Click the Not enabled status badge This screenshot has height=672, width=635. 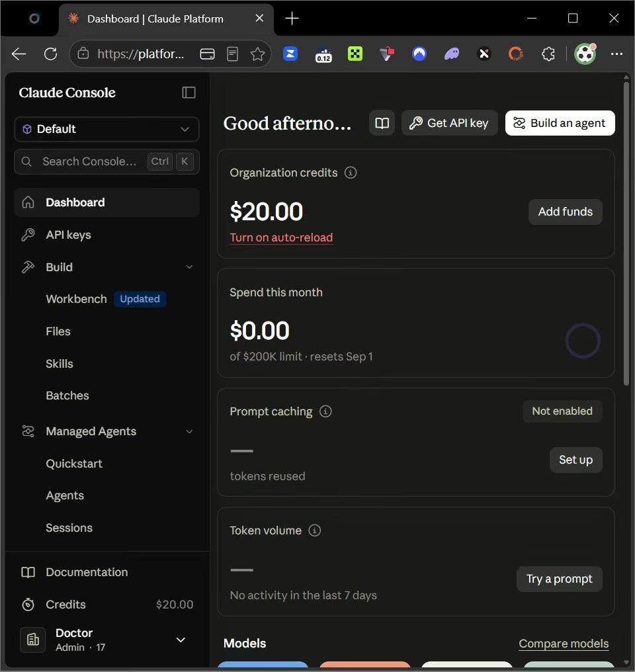click(x=562, y=411)
